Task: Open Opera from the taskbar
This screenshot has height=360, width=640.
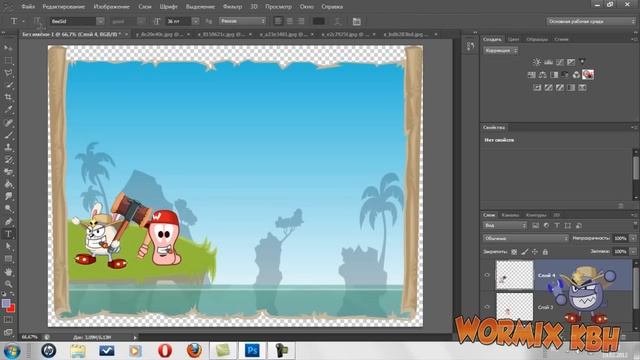Action: [x=165, y=351]
